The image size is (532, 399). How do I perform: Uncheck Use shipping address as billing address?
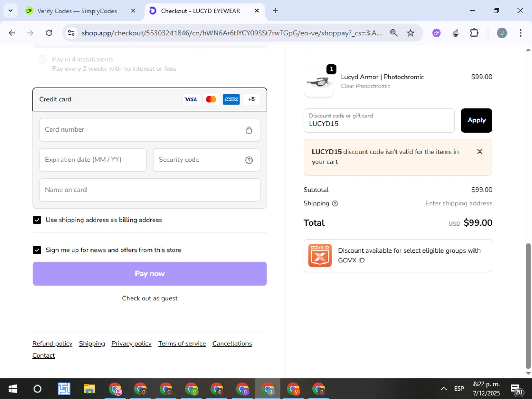point(37,220)
